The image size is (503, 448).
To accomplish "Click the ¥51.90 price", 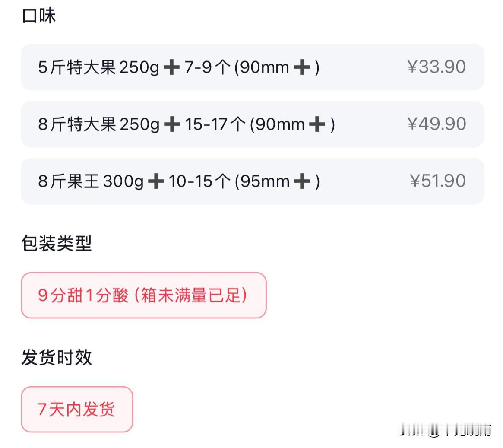I will (x=438, y=181).
